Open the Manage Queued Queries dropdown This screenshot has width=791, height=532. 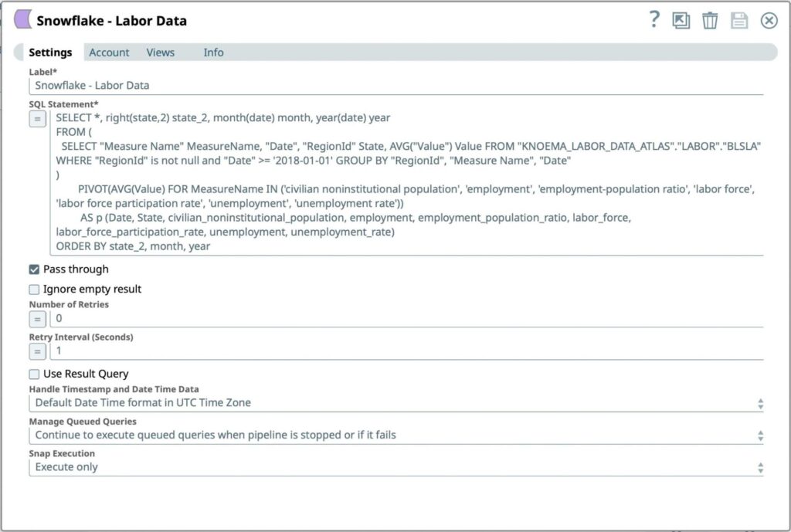(396, 435)
